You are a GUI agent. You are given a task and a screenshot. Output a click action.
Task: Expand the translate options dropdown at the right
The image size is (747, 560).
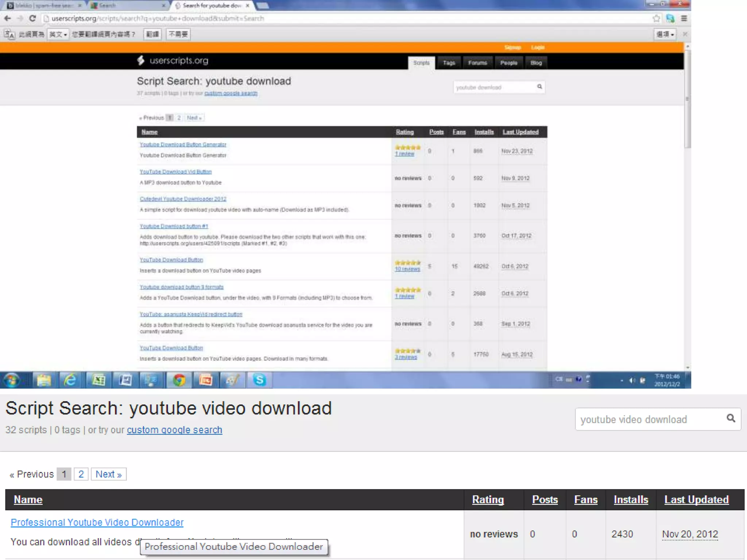coord(665,34)
